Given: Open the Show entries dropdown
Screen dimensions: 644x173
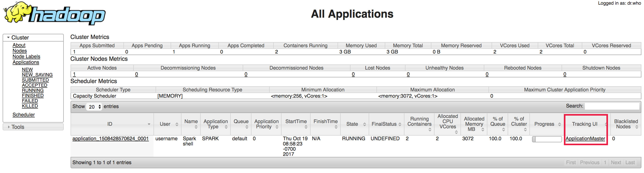Looking at the screenshot, I should (95, 107).
